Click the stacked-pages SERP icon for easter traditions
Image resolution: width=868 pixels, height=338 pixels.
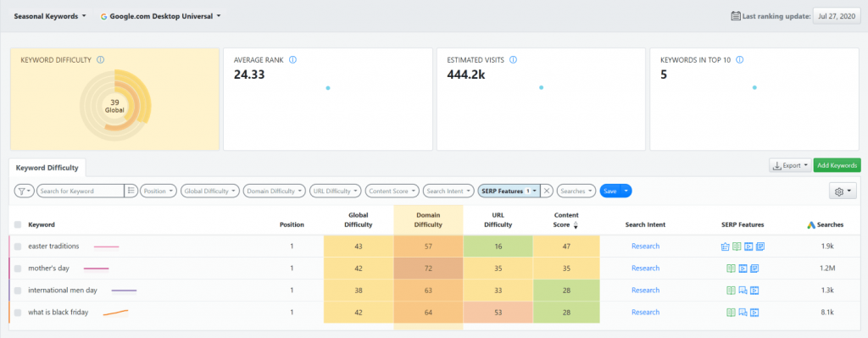760,247
